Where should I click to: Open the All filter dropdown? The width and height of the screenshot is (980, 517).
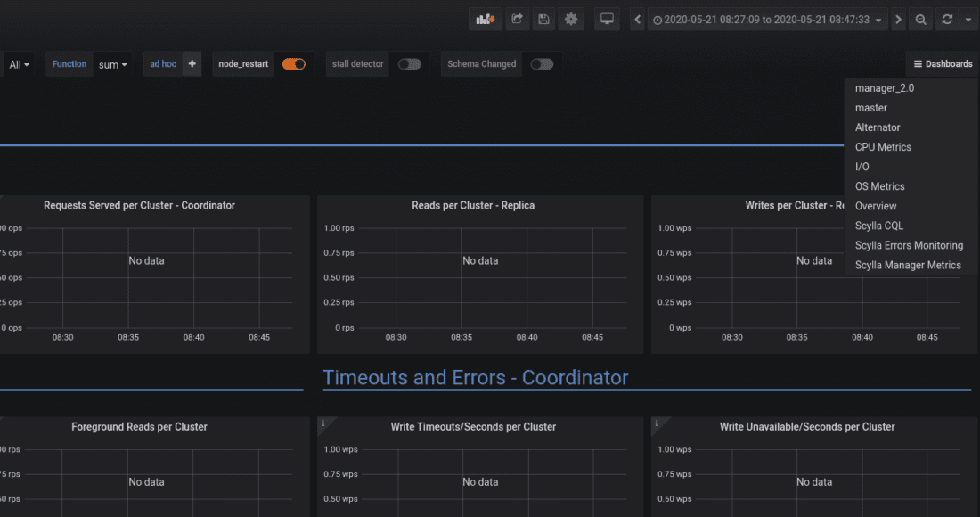[18, 63]
